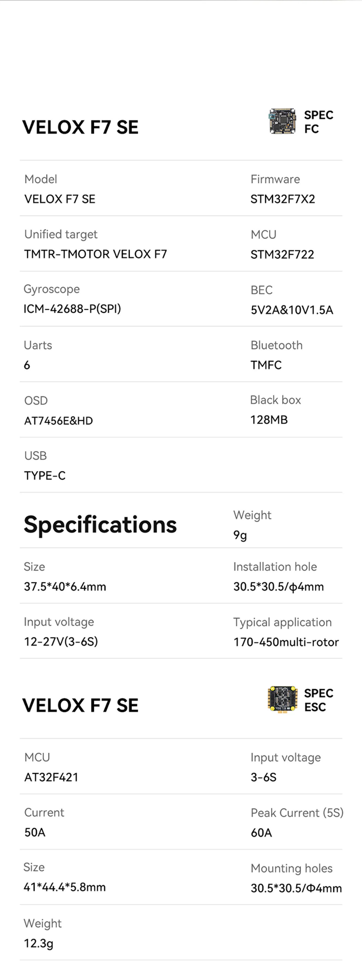Select the 170-450multi-rotor typical application text

pyautogui.click(x=286, y=642)
